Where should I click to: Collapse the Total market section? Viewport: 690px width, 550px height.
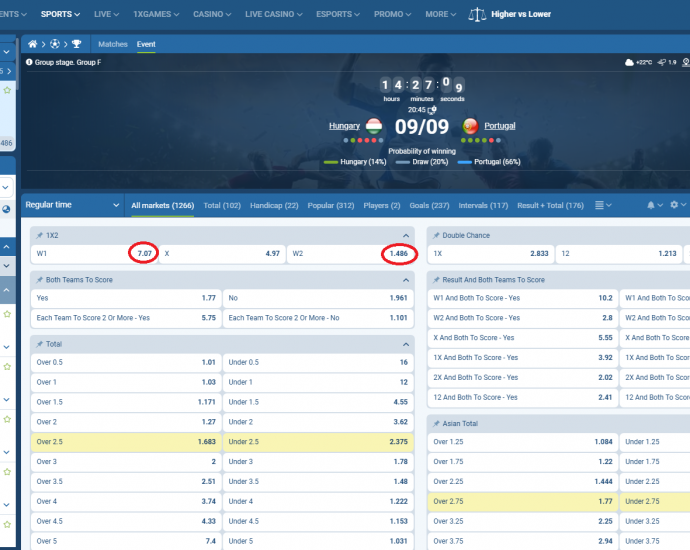(406, 344)
